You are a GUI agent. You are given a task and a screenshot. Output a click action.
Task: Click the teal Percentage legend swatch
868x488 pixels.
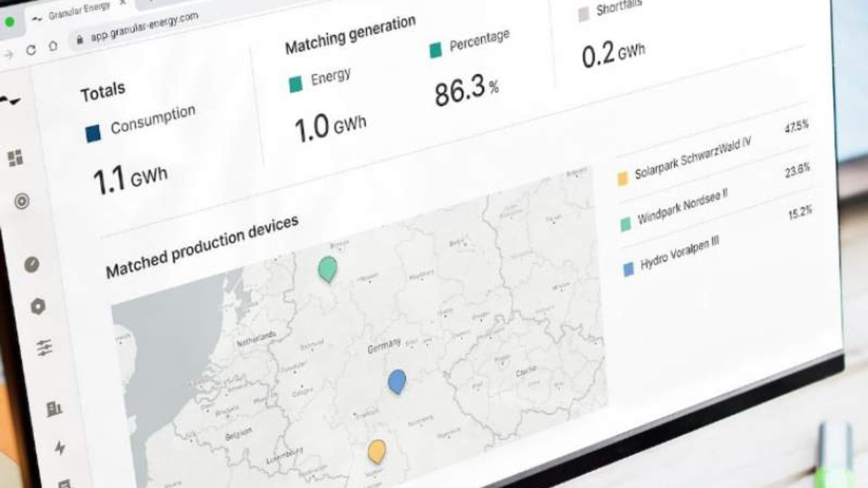(x=435, y=50)
